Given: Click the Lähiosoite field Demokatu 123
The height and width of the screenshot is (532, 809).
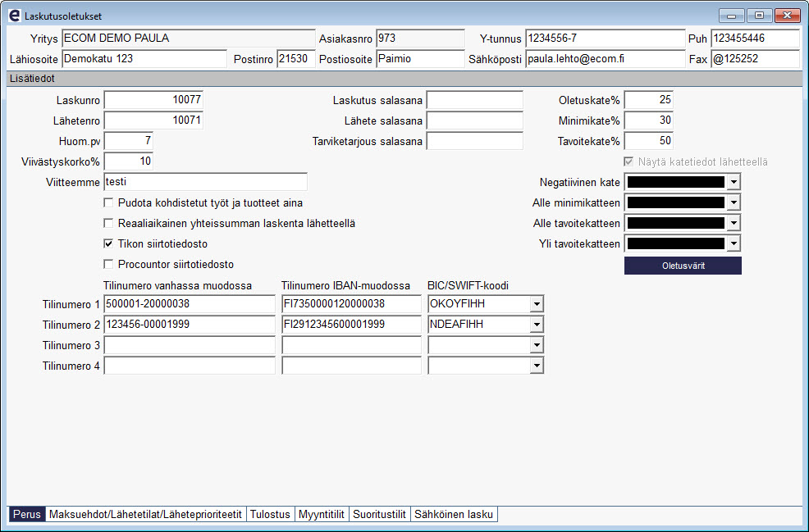Looking at the screenshot, I should [x=144, y=59].
